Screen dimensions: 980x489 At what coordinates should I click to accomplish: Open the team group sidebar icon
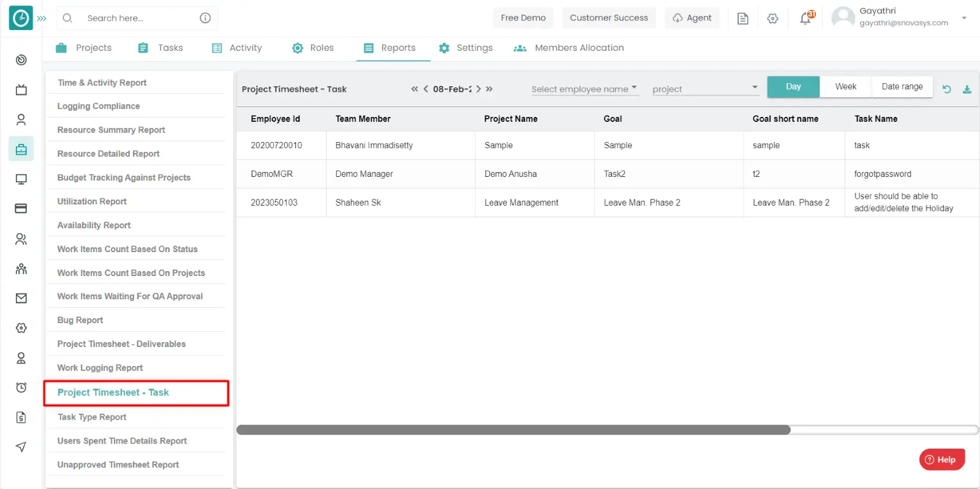click(21, 269)
